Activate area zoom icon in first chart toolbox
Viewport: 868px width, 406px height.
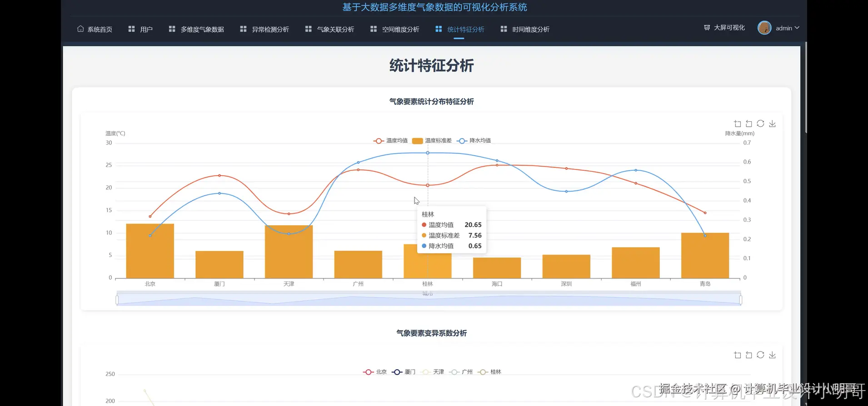click(x=737, y=124)
